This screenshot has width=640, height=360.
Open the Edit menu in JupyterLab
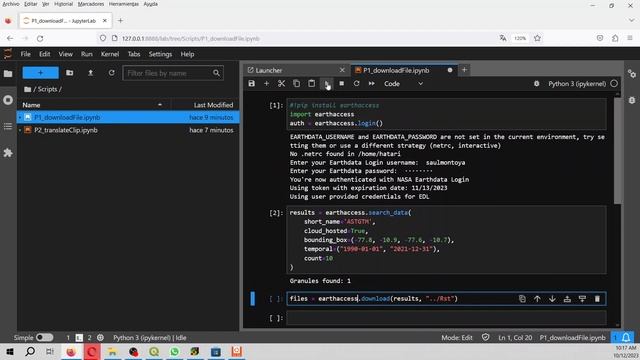[x=44, y=54]
